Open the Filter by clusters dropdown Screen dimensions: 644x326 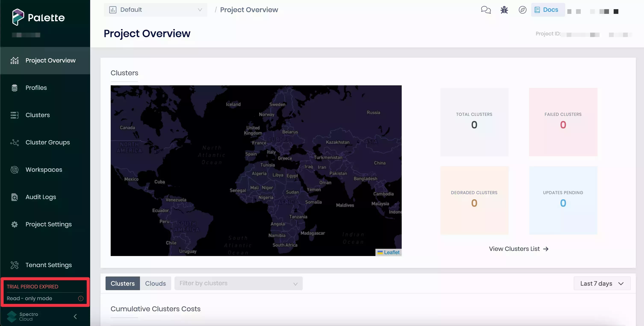coord(238,284)
